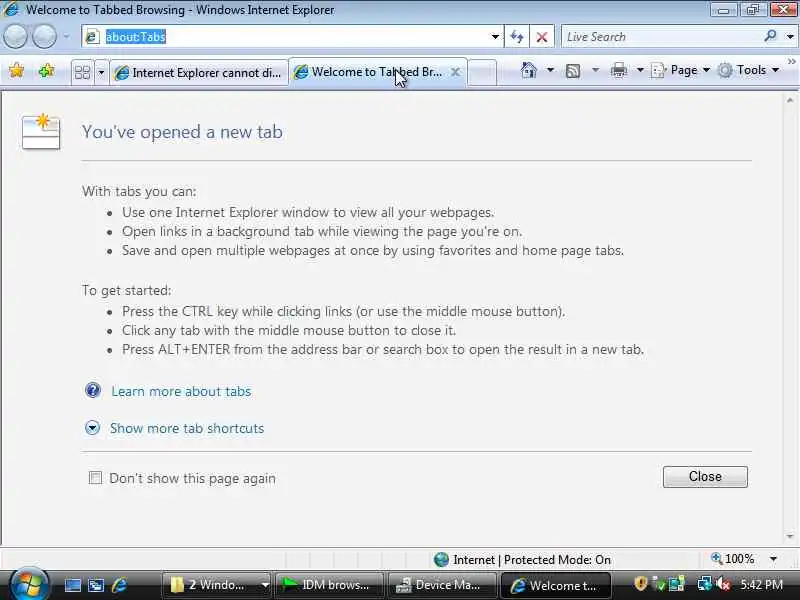Open the Show more tab shortcuts link
This screenshot has height=600, width=800.
[x=187, y=428]
